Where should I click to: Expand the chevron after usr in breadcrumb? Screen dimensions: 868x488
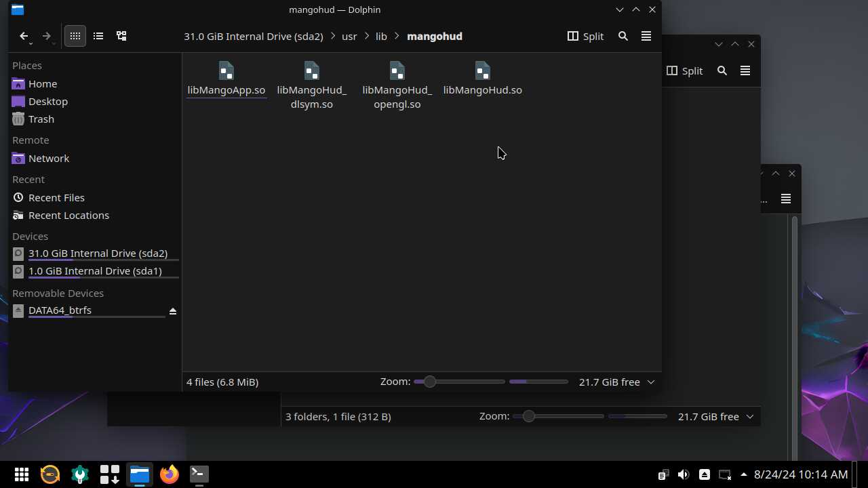367,36
